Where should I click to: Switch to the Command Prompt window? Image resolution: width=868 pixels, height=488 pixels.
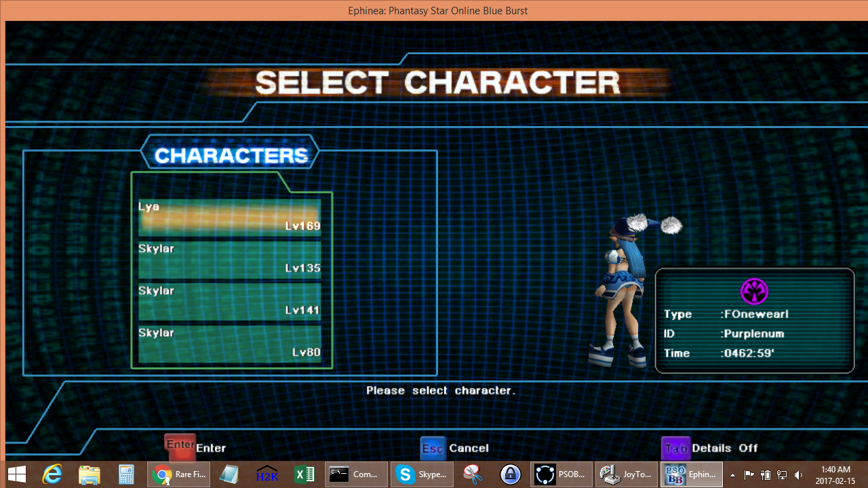point(357,474)
